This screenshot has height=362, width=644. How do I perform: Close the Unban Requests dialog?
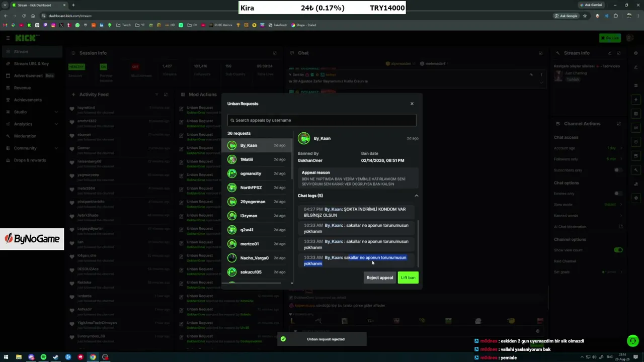pos(412,104)
